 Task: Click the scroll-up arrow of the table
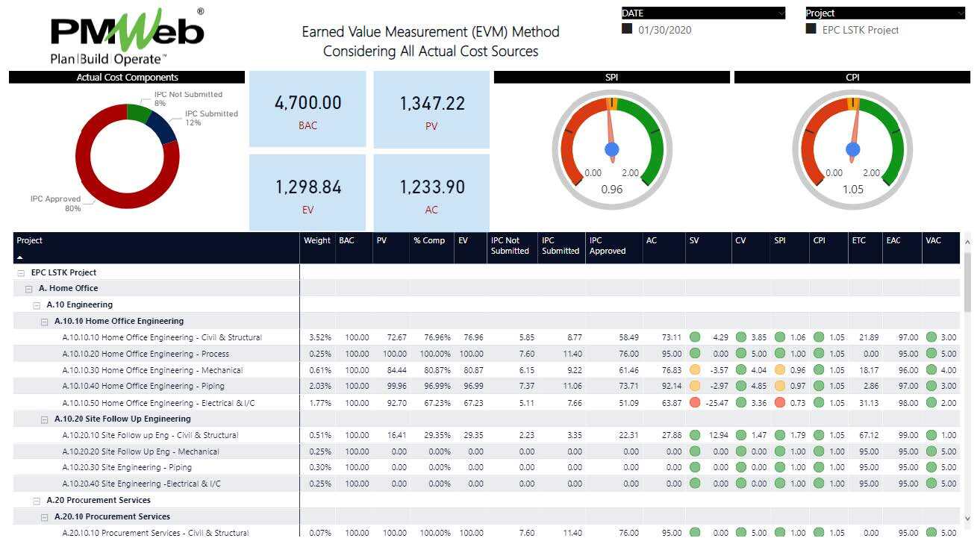pos(968,242)
